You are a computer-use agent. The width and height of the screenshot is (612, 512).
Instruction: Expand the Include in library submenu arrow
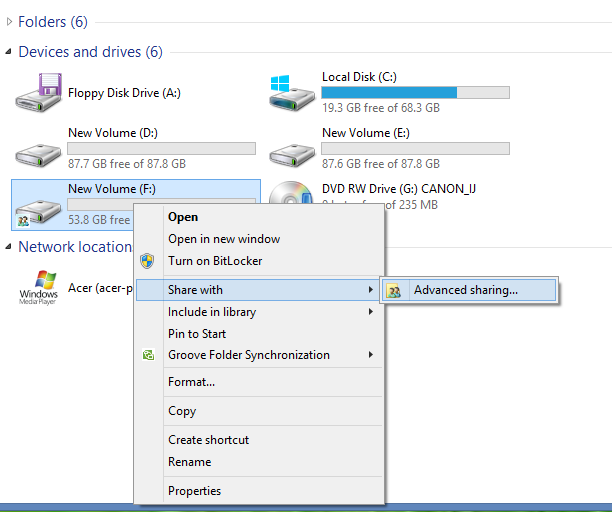click(370, 311)
